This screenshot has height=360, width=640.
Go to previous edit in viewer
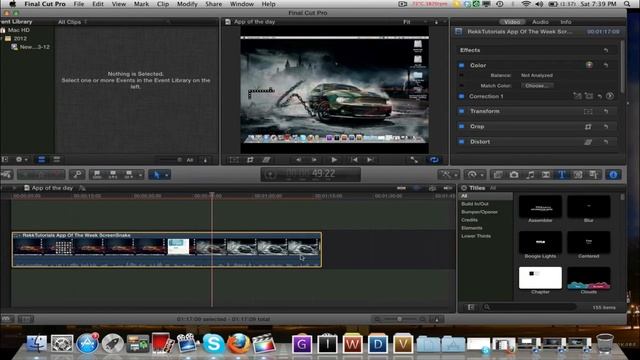pyautogui.click(x=354, y=160)
